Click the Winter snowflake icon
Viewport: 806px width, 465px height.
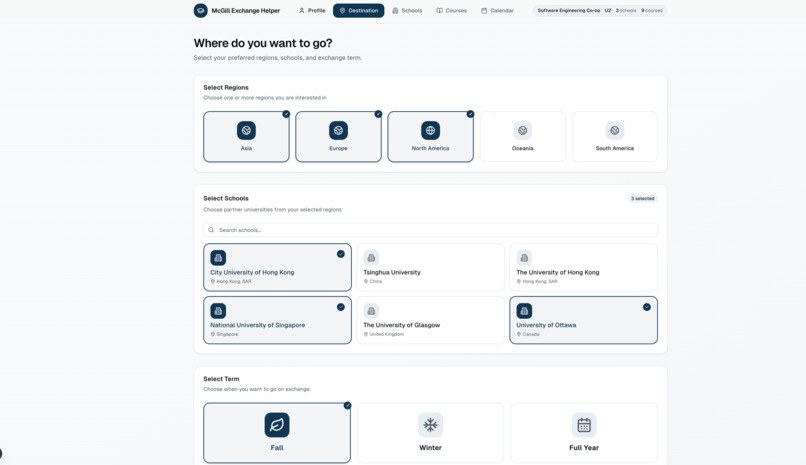[430, 425]
